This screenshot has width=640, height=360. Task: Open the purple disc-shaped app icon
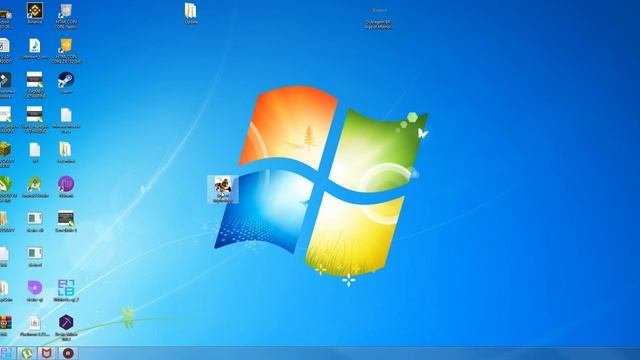pyautogui.click(x=35, y=288)
